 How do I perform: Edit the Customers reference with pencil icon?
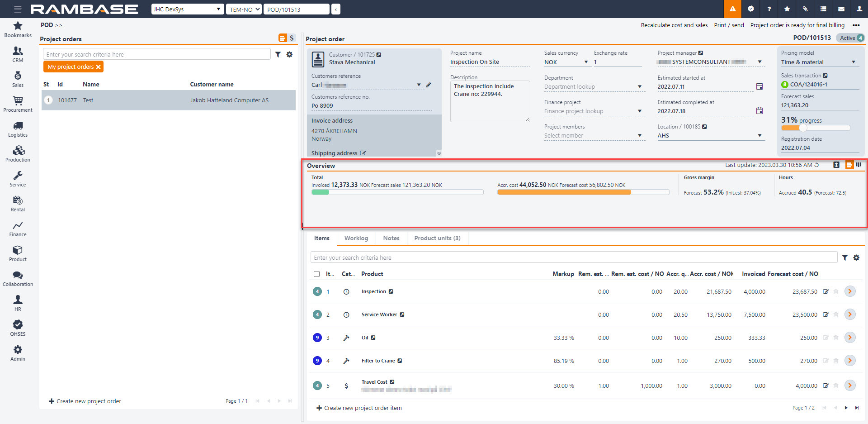(x=429, y=85)
